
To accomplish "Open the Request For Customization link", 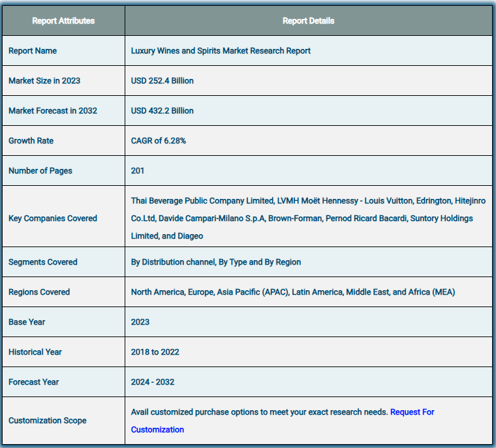I will [412, 412].
